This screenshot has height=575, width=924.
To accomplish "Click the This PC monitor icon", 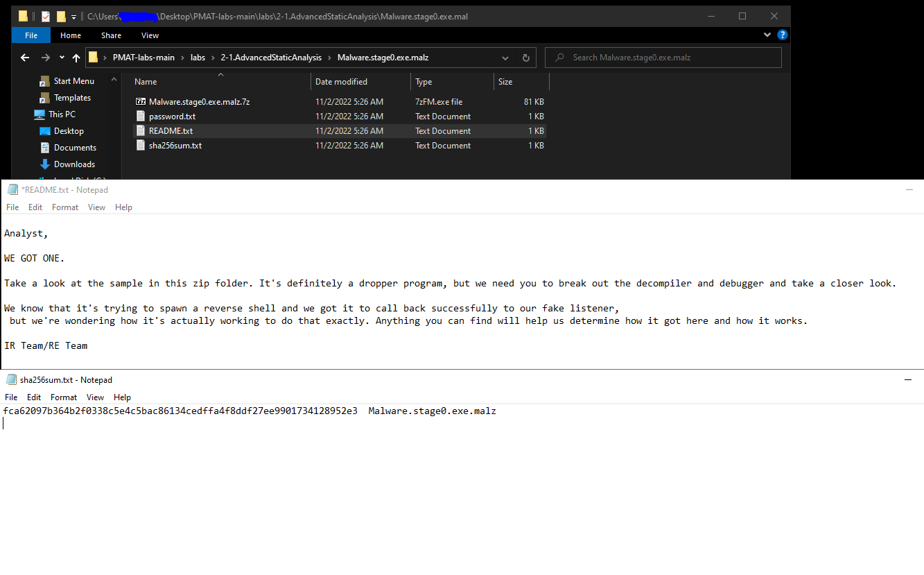I will coord(40,114).
